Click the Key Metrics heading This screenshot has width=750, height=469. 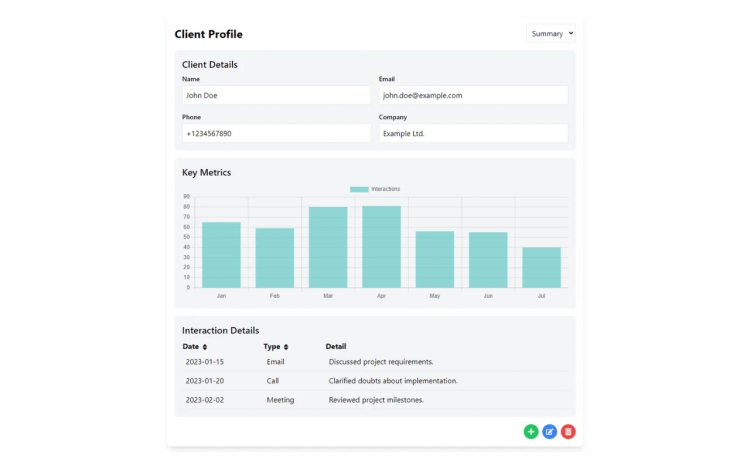(x=207, y=173)
